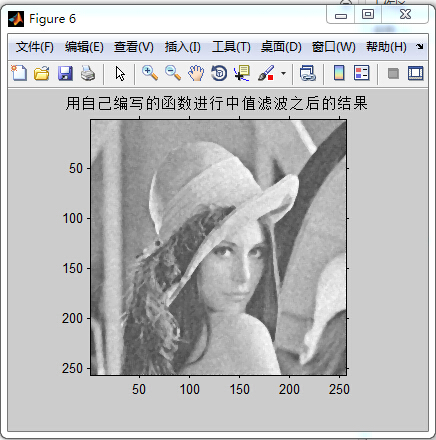Click the dock figure arrow in menu bar
Image resolution: width=436 pixels, height=440 pixels.
(419, 46)
